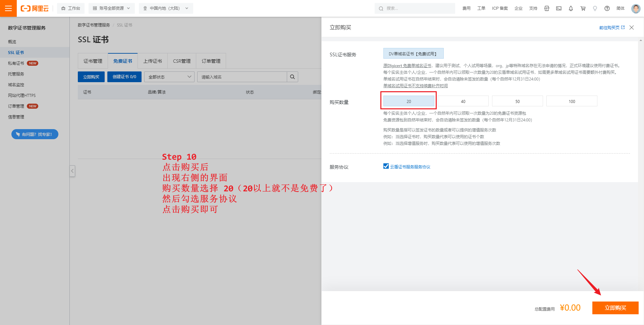
Task: Click the 有问题? 找专家! button
Action: [x=35, y=134]
